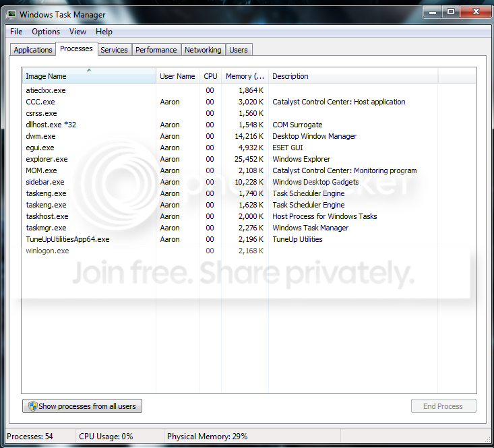Click the 25,452 K memory value
Screen dimensions: 494x448
pyautogui.click(x=249, y=159)
